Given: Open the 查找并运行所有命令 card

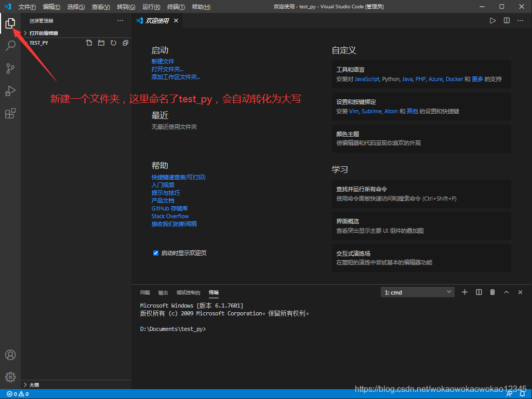Looking at the screenshot, I should [x=421, y=194].
